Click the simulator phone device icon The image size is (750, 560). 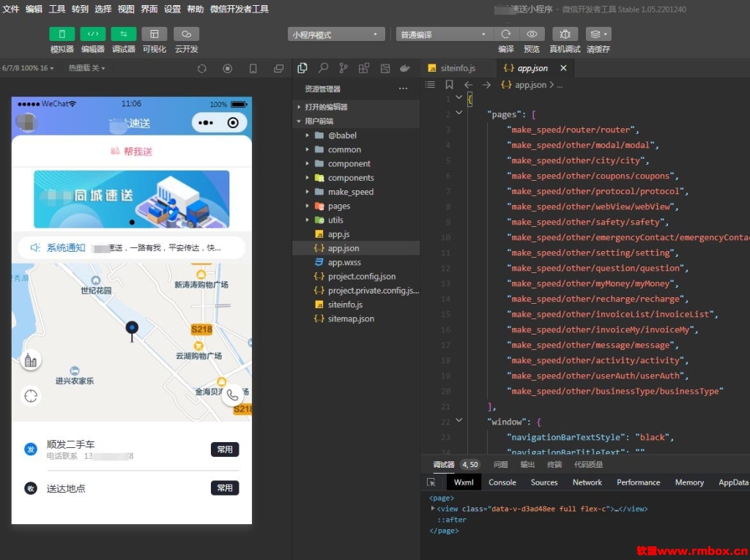coord(253,68)
